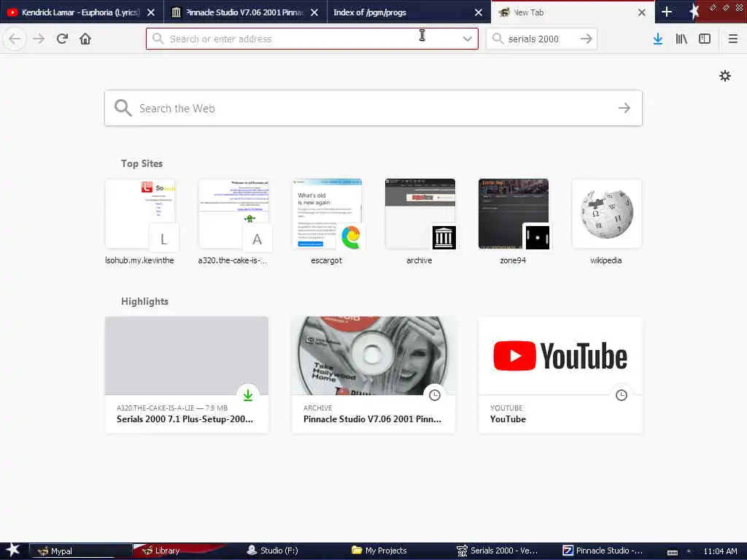Click the forward navigation arrow

tap(39, 39)
